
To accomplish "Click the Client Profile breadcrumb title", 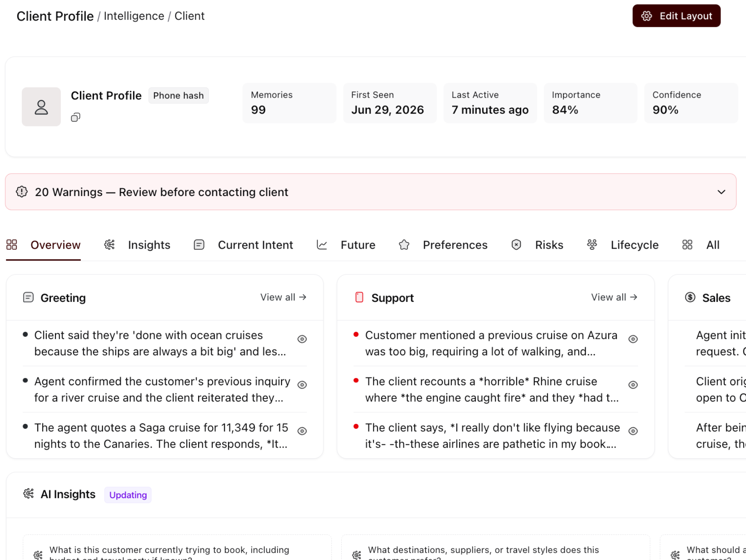I will coord(55,16).
